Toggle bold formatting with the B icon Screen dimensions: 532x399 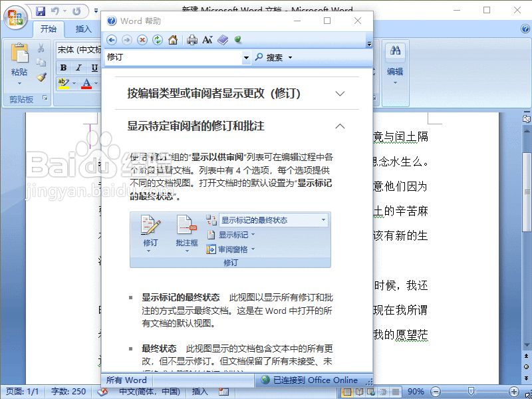tap(63, 67)
